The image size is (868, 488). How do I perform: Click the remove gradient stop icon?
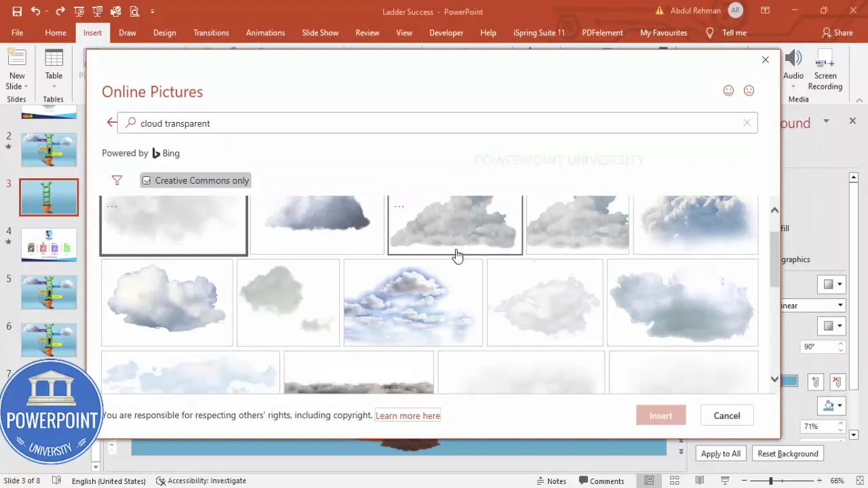837,382
